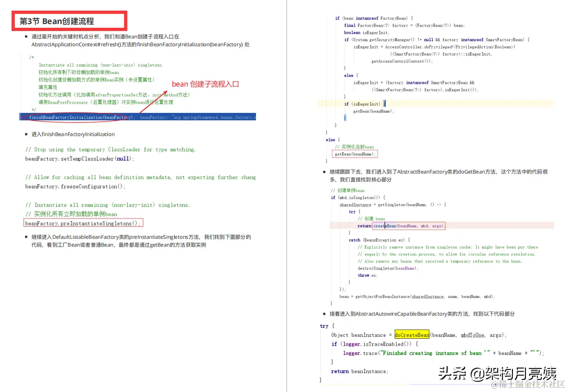Image resolution: width=568 pixels, height=392 pixels.
Task: Click the comment Explicitly remove instance from singleton cache
Action: (448, 247)
